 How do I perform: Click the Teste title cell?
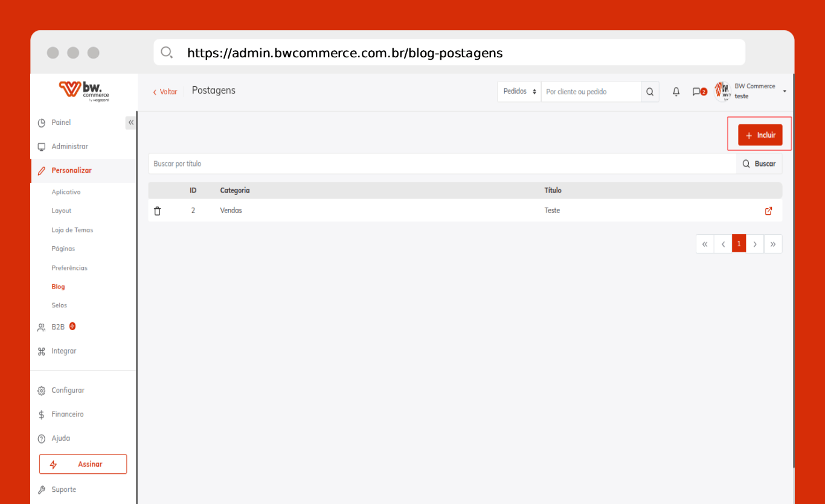[x=553, y=211]
